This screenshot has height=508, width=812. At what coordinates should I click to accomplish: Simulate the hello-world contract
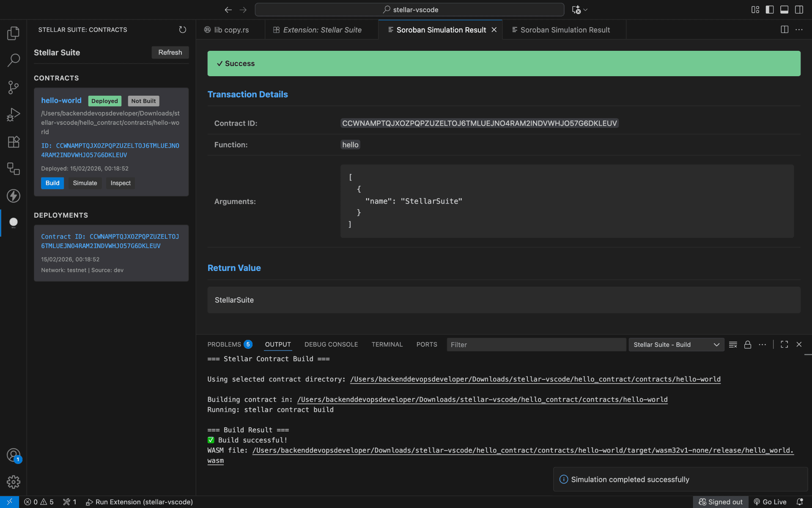(x=85, y=183)
